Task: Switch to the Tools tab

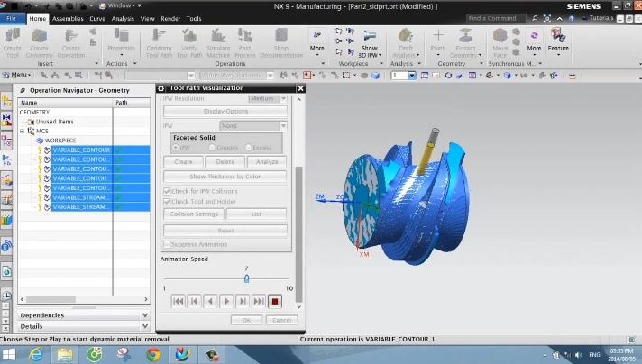Action: [194, 18]
